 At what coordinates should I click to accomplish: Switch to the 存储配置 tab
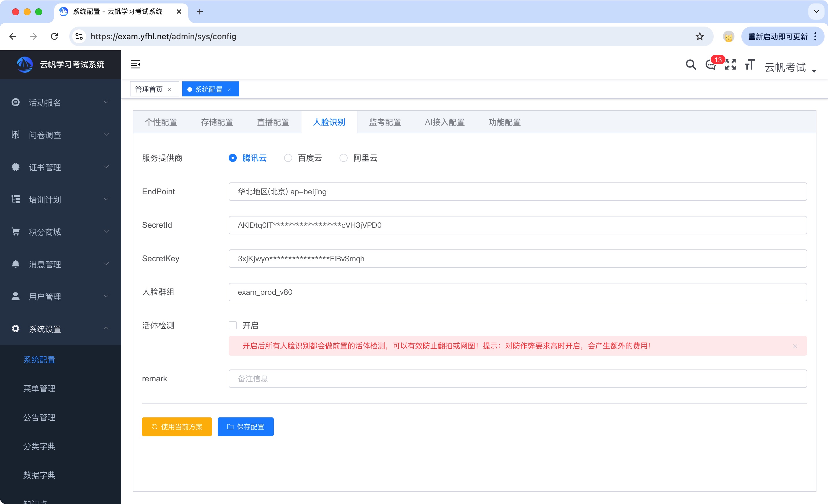tap(217, 122)
